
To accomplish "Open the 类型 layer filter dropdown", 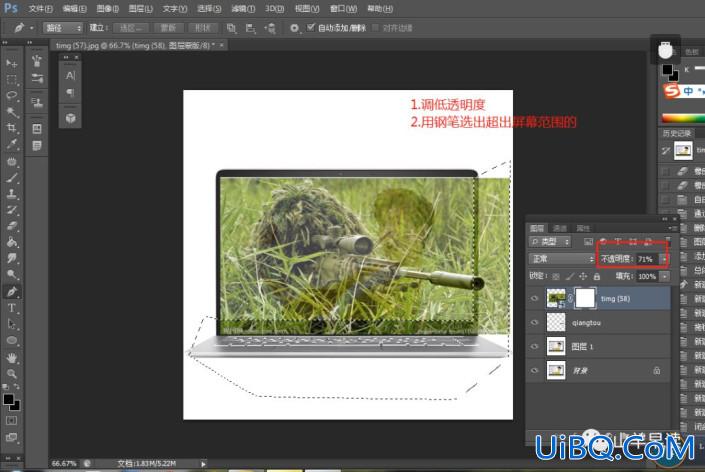I will coord(550,242).
